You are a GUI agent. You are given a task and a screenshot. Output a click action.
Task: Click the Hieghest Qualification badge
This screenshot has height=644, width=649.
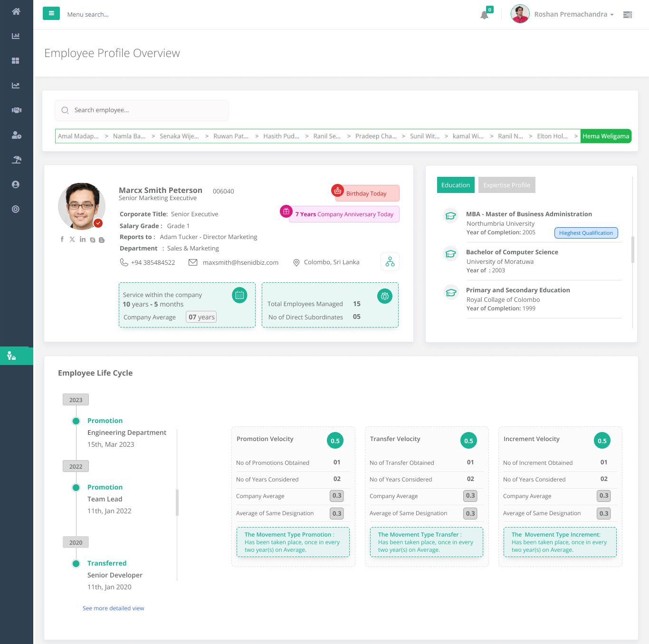pos(586,233)
